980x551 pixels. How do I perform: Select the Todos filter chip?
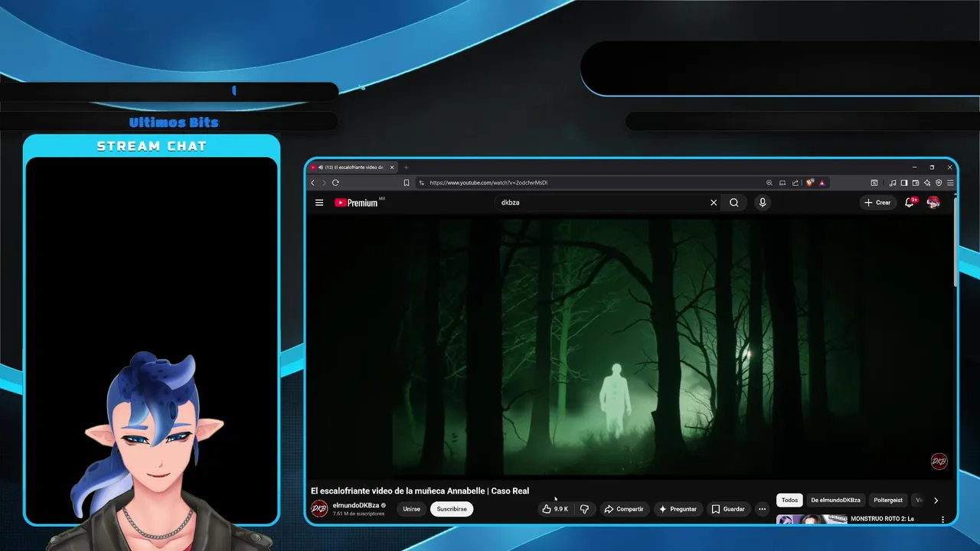point(789,500)
